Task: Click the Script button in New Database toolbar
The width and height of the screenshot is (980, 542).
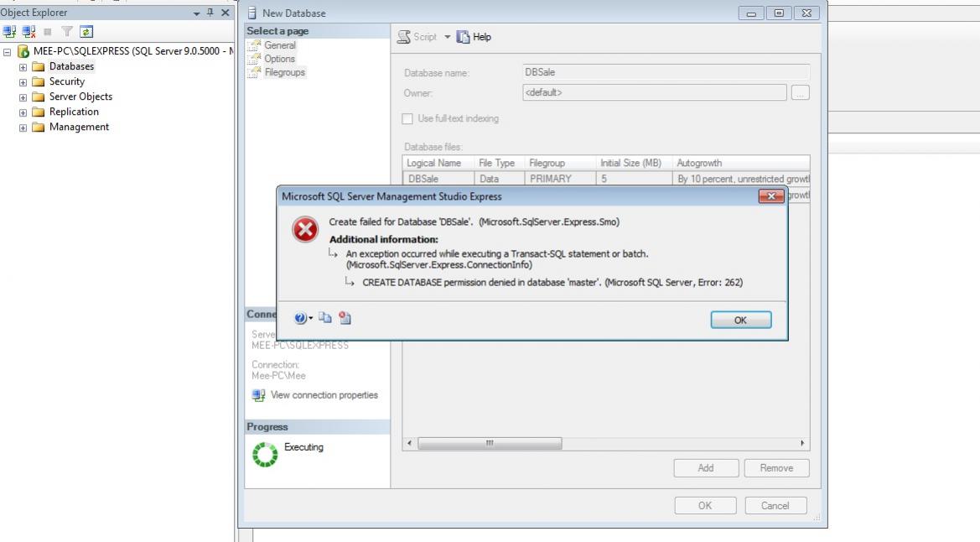Action: click(x=417, y=37)
